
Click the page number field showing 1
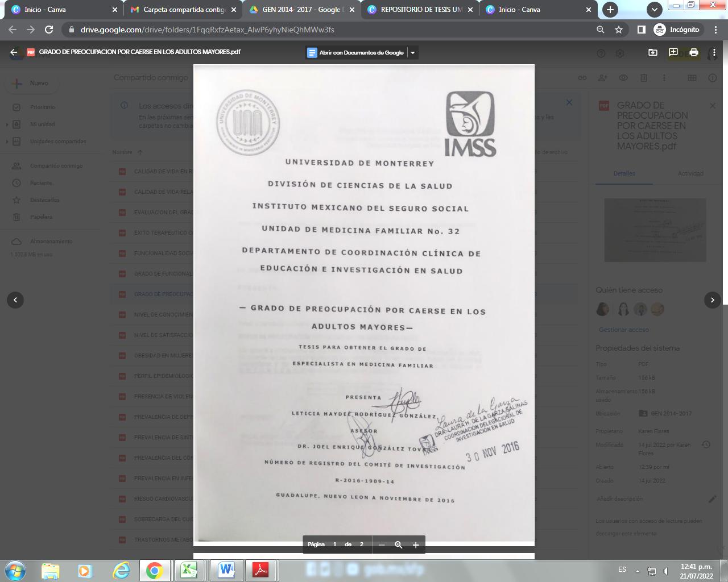334,544
